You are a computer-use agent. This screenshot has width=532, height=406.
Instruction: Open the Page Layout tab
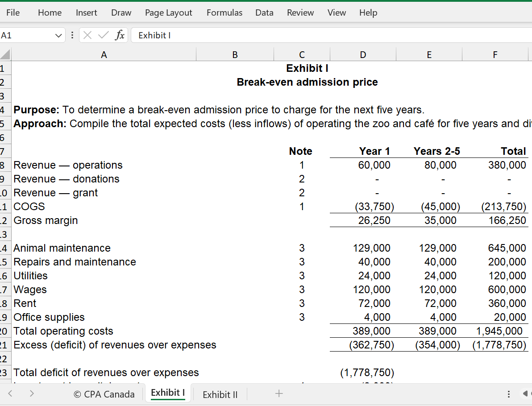[168, 12]
